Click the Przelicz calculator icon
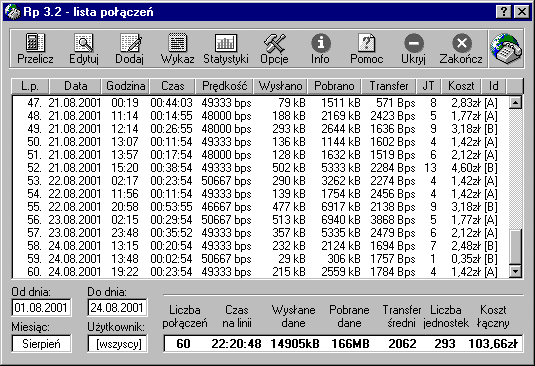Screen dimensions: 535x366 pos(35,48)
